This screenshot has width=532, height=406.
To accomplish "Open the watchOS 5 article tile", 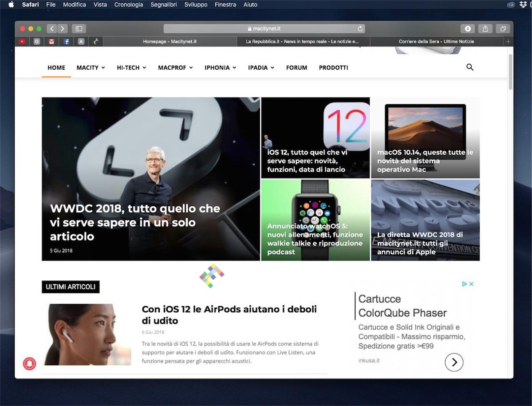I will tap(315, 220).
